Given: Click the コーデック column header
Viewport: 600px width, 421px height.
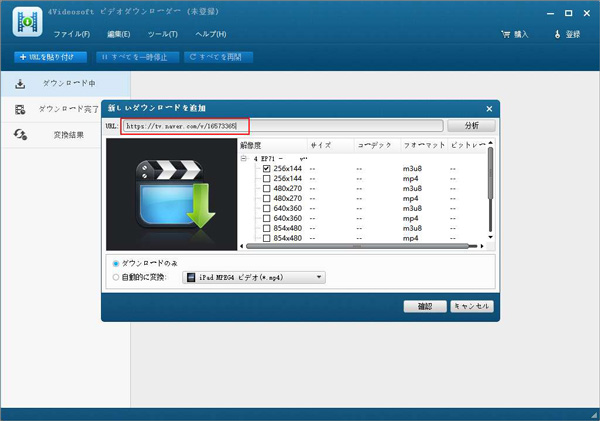Looking at the screenshot, I should click(377, 145).
